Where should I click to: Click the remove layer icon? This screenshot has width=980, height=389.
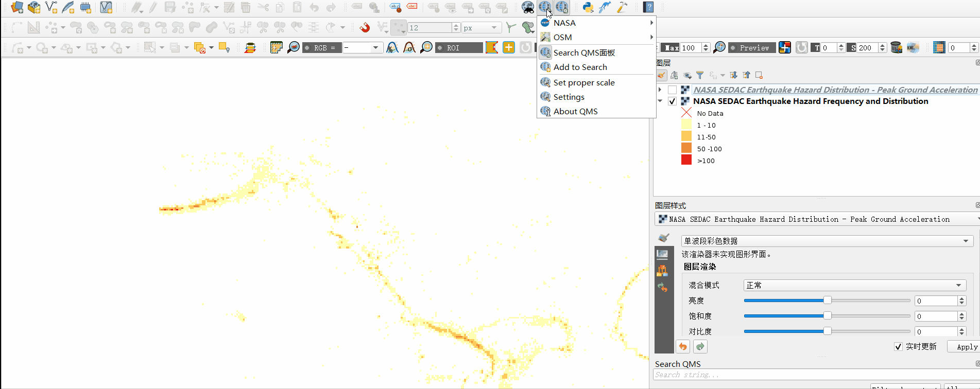tap(759, 76)
